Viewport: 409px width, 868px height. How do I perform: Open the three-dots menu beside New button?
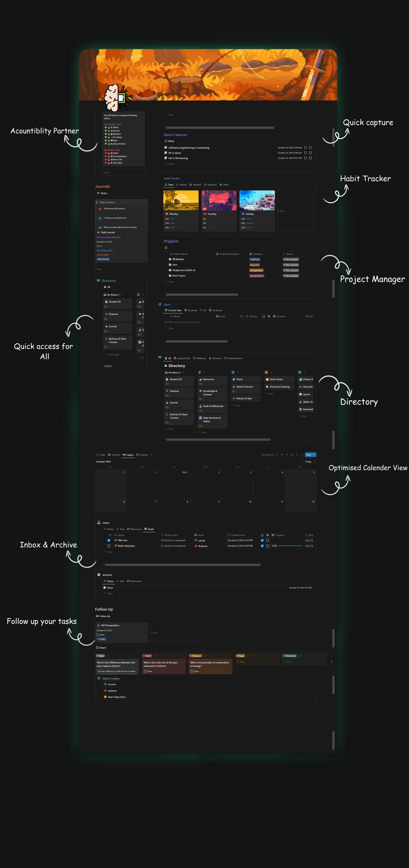coord(302,455)
